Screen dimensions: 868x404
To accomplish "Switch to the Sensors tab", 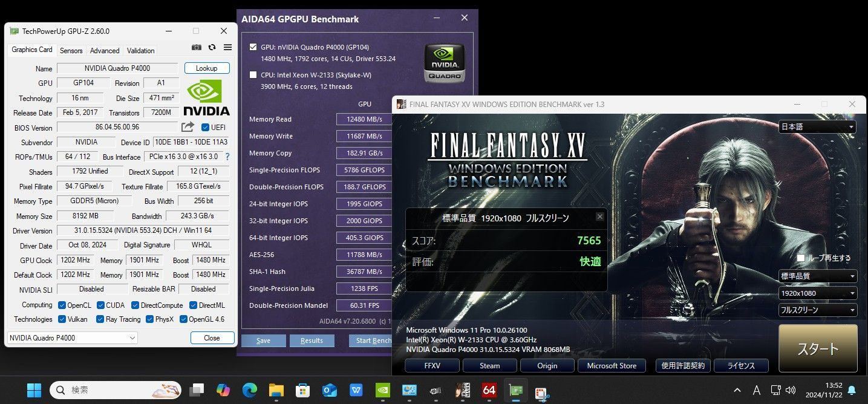I will pyautogui.click(x=71, y=51).
